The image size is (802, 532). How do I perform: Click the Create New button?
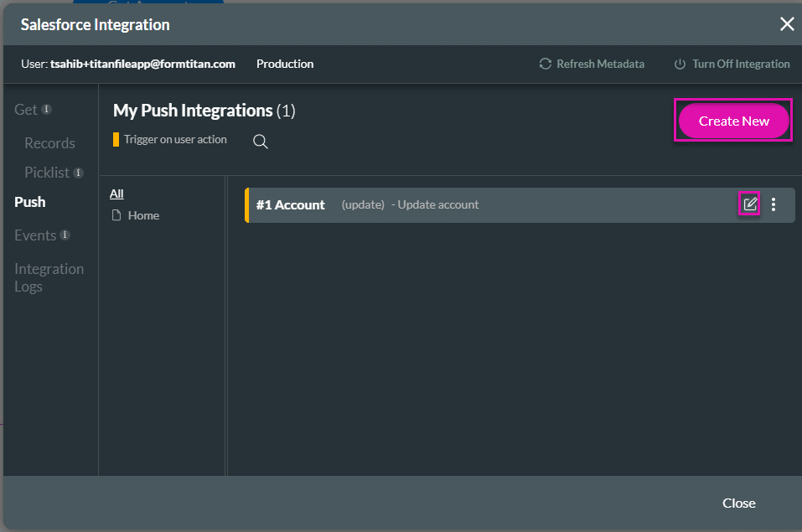(x=732, y=121)
